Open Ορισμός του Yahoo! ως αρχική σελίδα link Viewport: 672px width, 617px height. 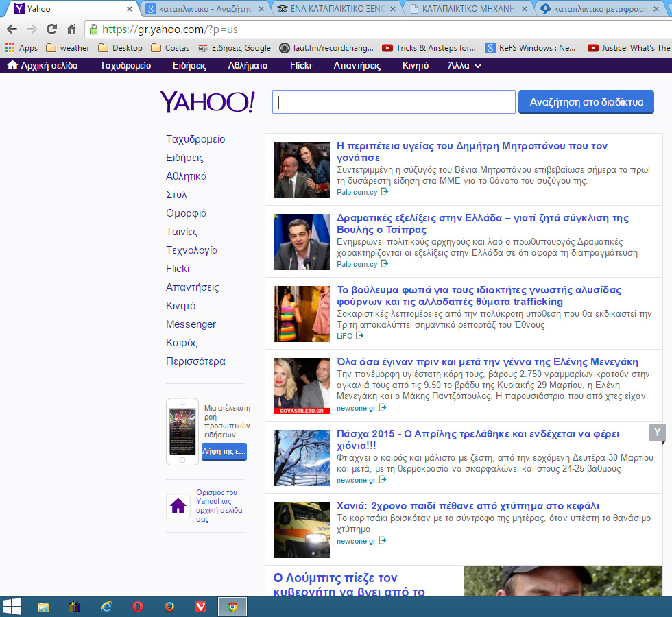[219, 506]
